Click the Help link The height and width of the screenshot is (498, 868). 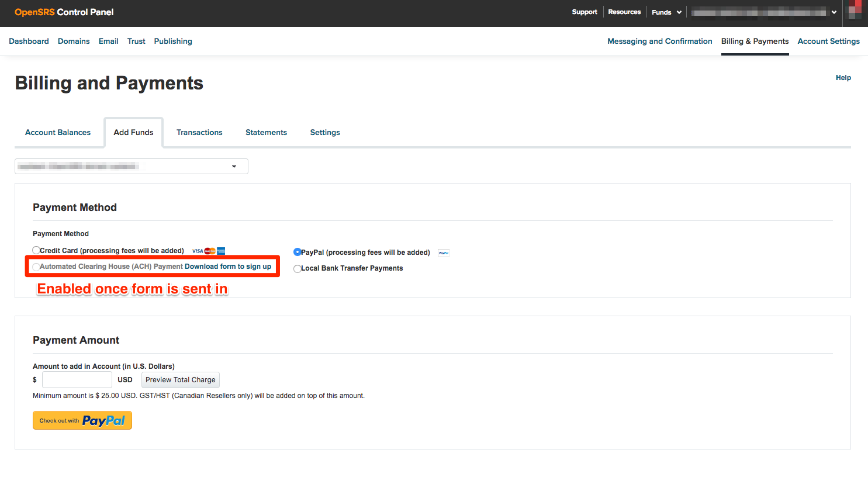843,78
